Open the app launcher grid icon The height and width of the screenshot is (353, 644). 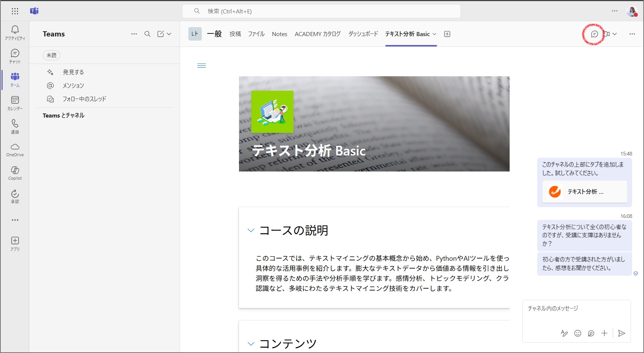pos(15,11)
